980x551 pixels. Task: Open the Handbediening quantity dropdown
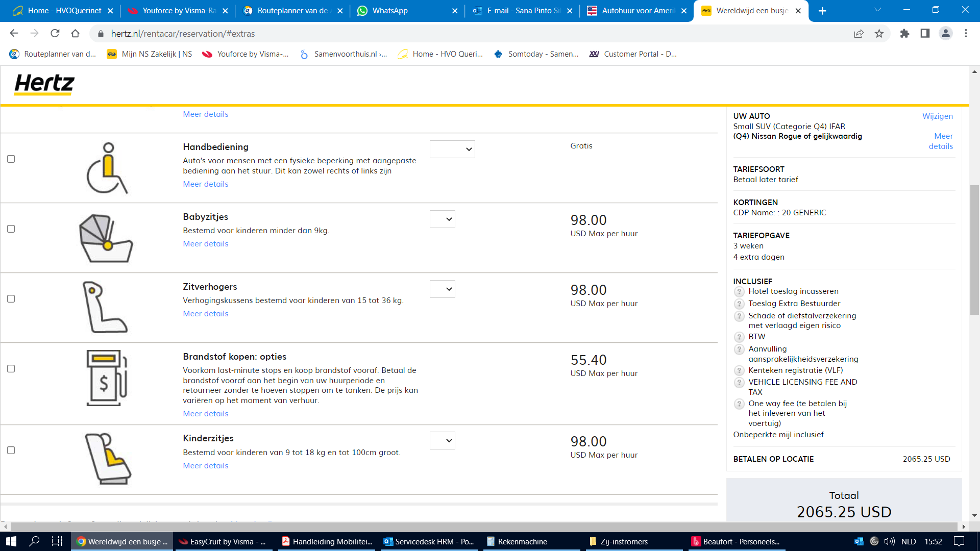click(x=452, y=149)
